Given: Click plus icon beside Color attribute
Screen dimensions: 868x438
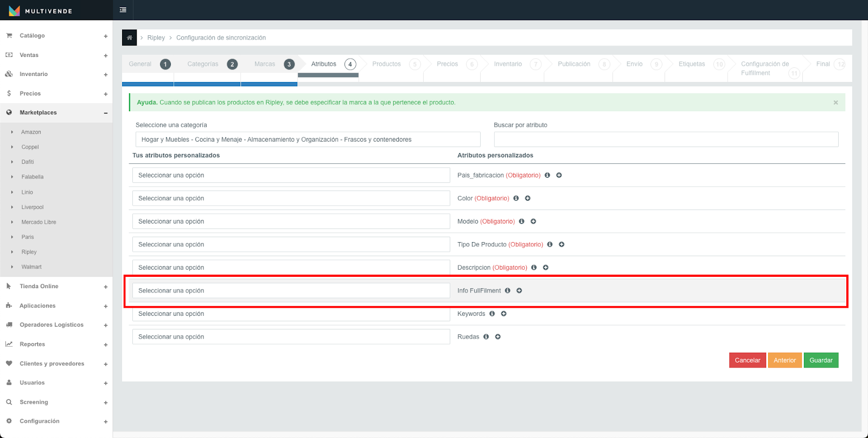Looking at the screenshot, I should pyautogui.click(x=527, y=198).
